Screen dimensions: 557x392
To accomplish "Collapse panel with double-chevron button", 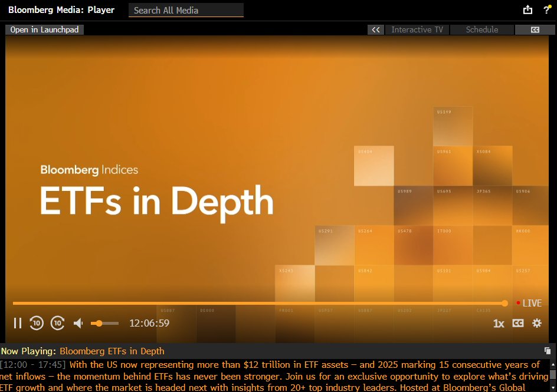I will (375, 29).
